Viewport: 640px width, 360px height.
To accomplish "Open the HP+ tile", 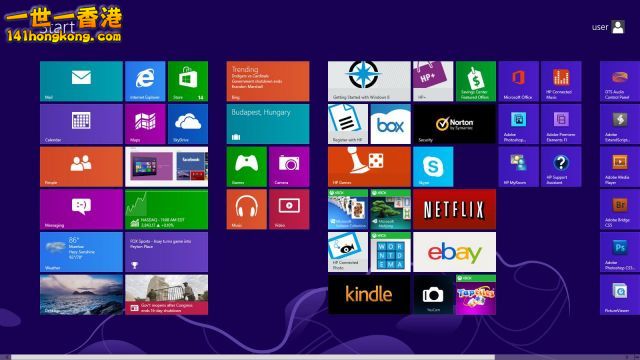I will pyautogui.click(x=433, y=81).
